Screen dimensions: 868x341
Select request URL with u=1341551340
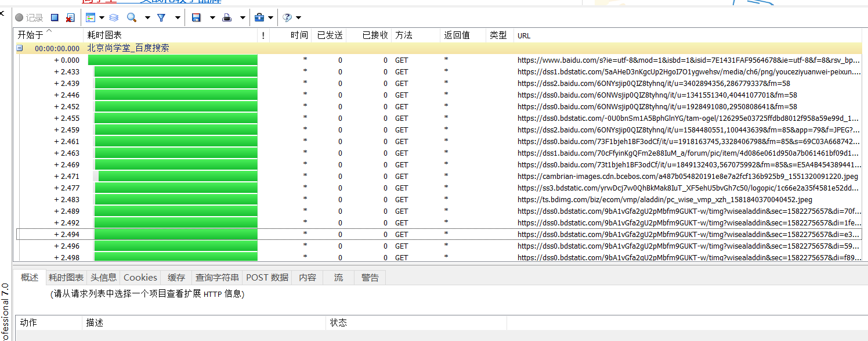pos(657,95)
